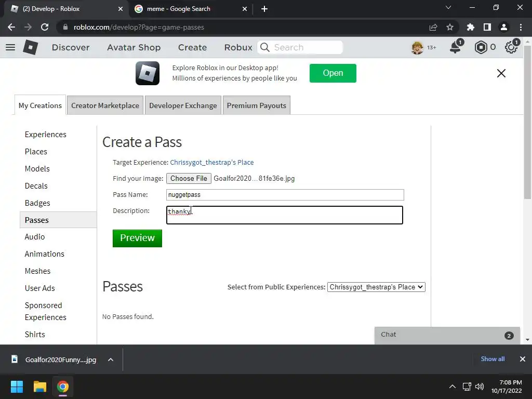Toggle the browser side panel icon
The width and height of the screenshot is (532, 399).
(x=487, y=27)
